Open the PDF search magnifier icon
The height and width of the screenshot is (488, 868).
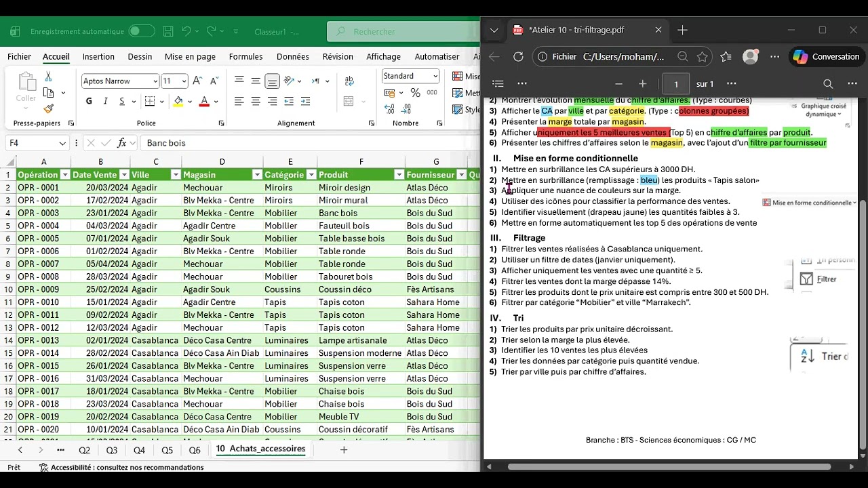pyautogui.click(x=828, y=83)
